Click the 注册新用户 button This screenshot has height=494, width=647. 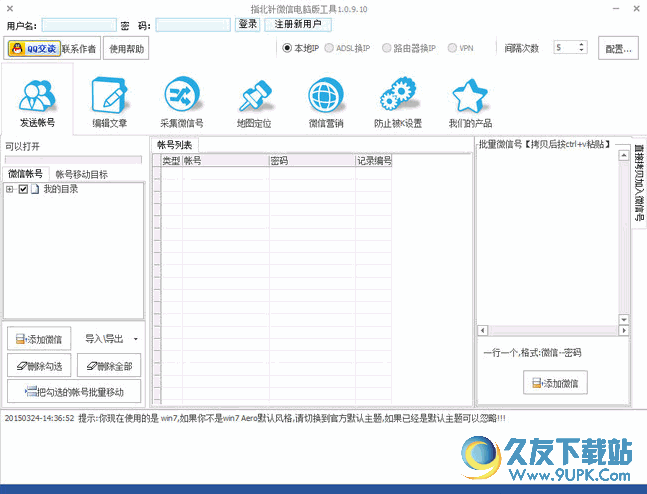(x=298, y=24)
